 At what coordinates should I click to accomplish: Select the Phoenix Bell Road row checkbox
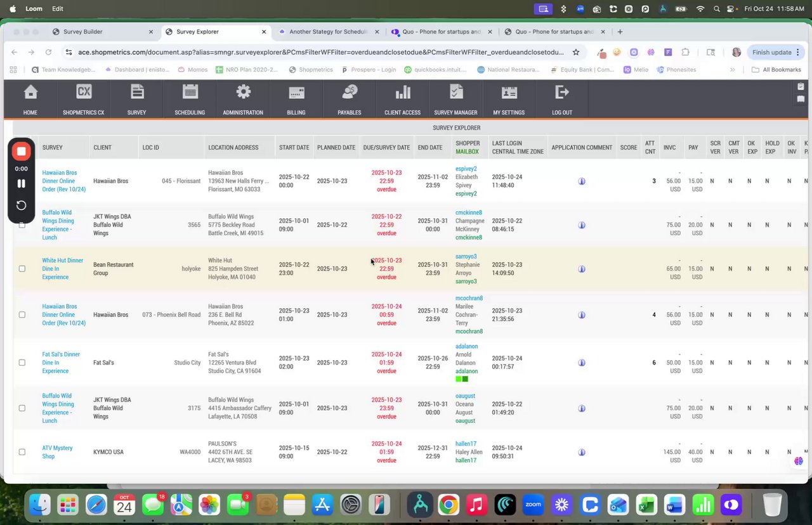[x=22, y=314]
